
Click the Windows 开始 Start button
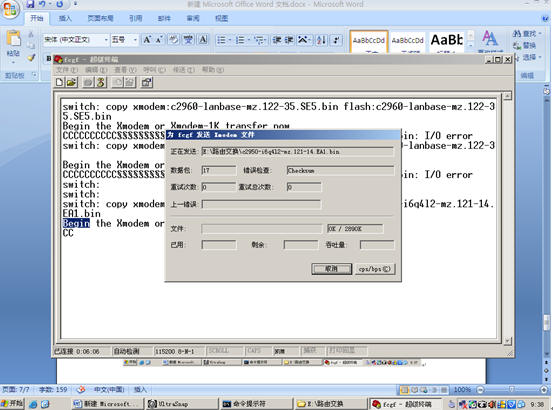coord(12,403)
